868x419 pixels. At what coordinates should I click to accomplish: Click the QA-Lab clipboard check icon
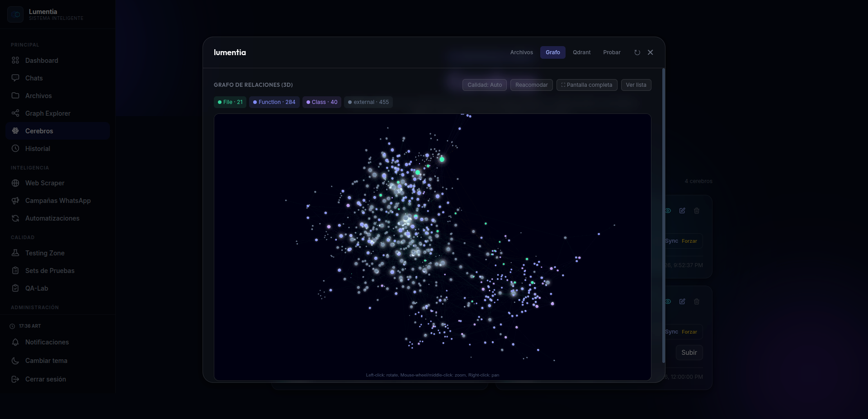(15, 288)
